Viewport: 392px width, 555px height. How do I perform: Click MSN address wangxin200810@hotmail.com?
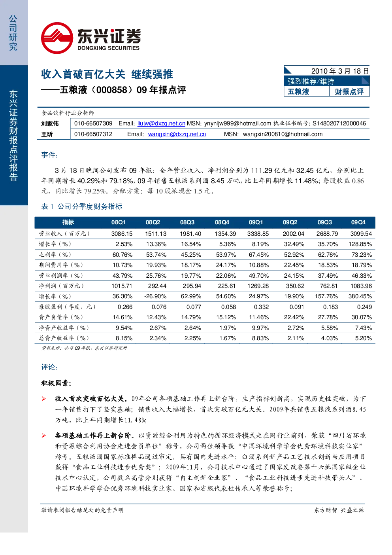(x=283, y=134)
